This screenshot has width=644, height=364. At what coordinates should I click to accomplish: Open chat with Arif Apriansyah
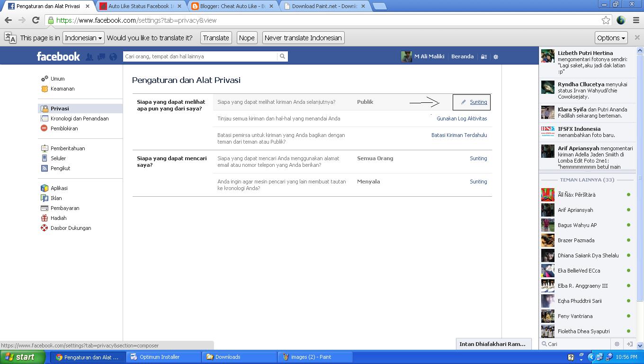tap(587, 210)
